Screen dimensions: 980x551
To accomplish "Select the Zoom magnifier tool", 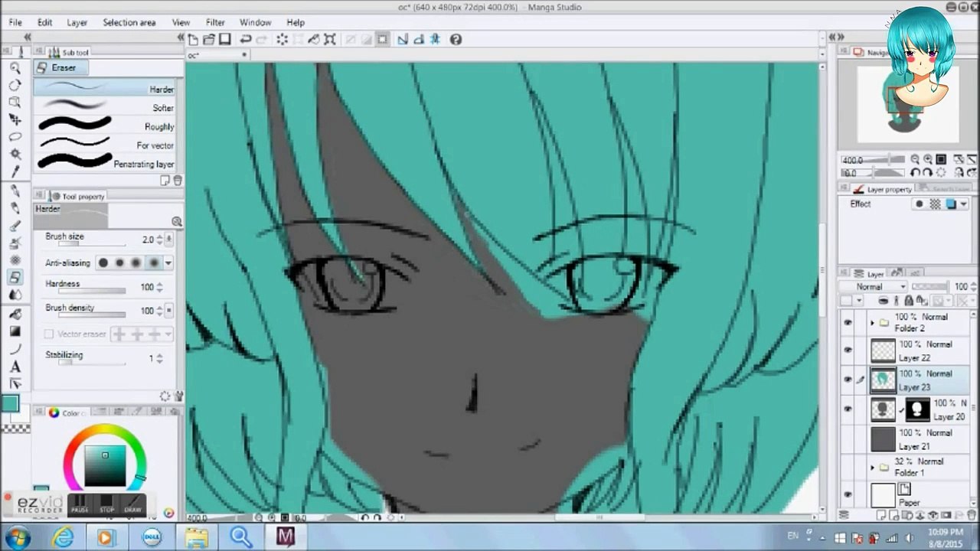I will (x=15, y=68).
